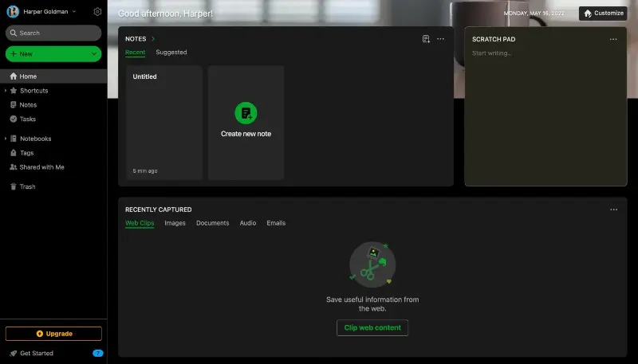Open Tags in the sidebar
Image resolution: width=638 pixels, height=364 pixels.
[x=27, y=153]
